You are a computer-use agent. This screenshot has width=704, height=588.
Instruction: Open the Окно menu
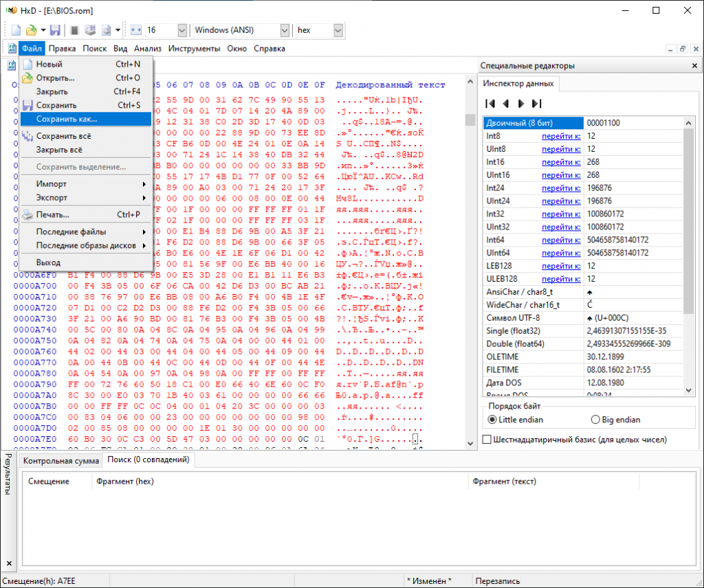[236, 49]
